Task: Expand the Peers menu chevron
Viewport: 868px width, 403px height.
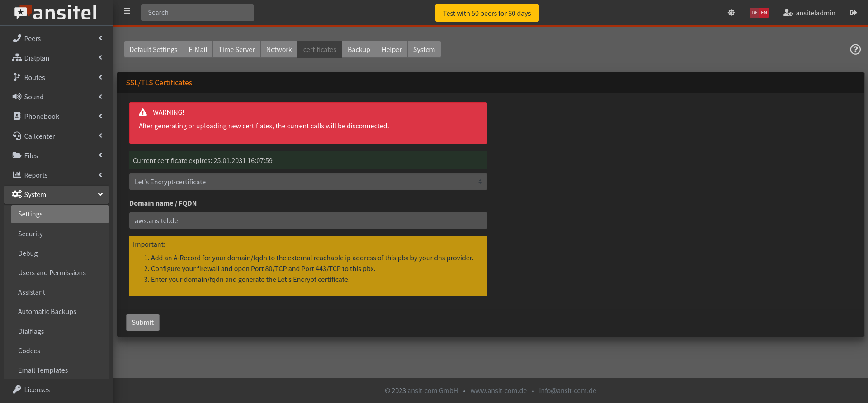Action: pos(100,38)
